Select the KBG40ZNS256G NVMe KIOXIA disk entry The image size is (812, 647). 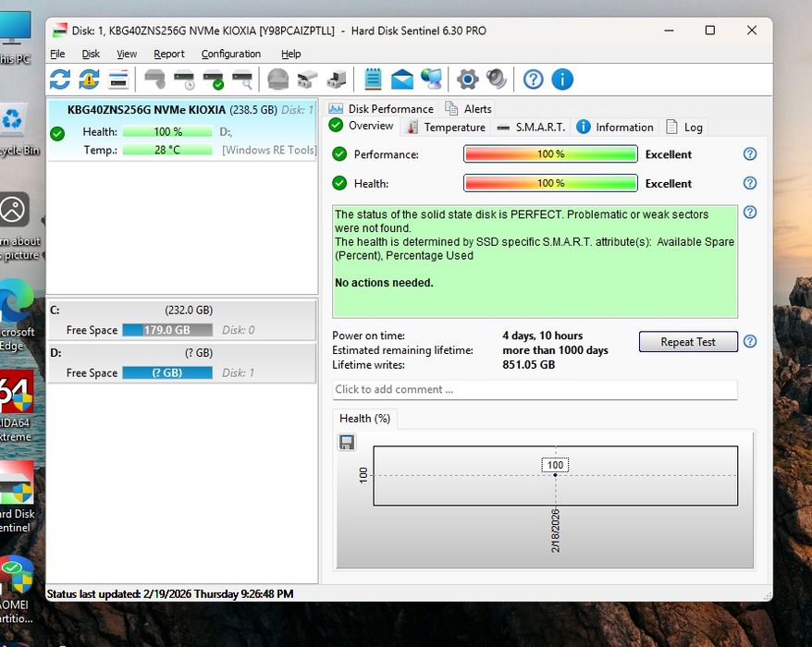pyautogui.click(x=182, y=130)
